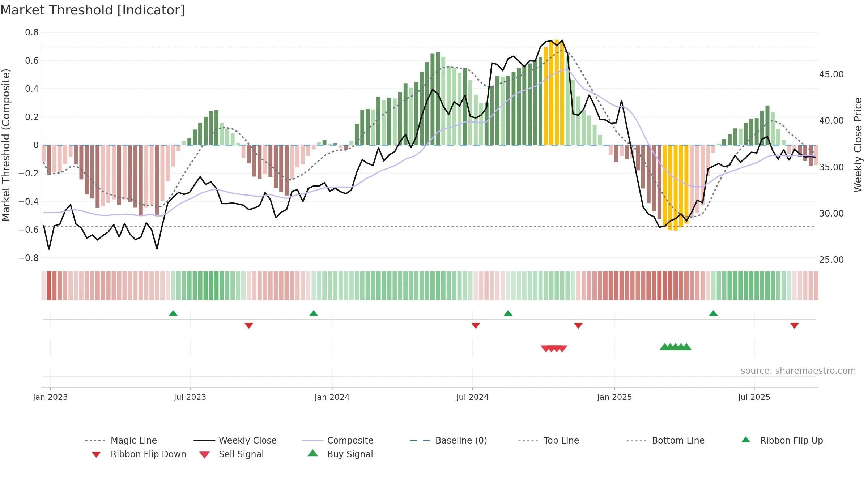Click the 0 baseline tick label

pyautogui.click(x=36, y=145)
